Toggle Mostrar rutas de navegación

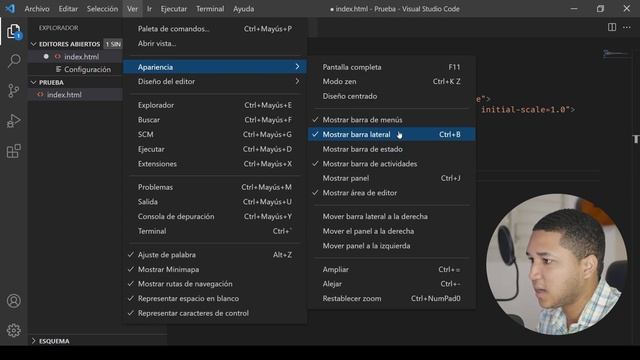(x=215, y=284)
